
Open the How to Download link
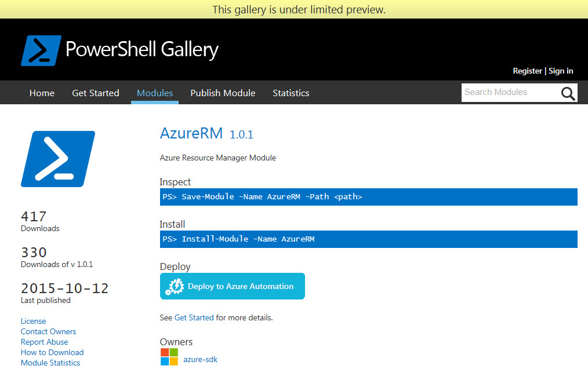[52, 353]
